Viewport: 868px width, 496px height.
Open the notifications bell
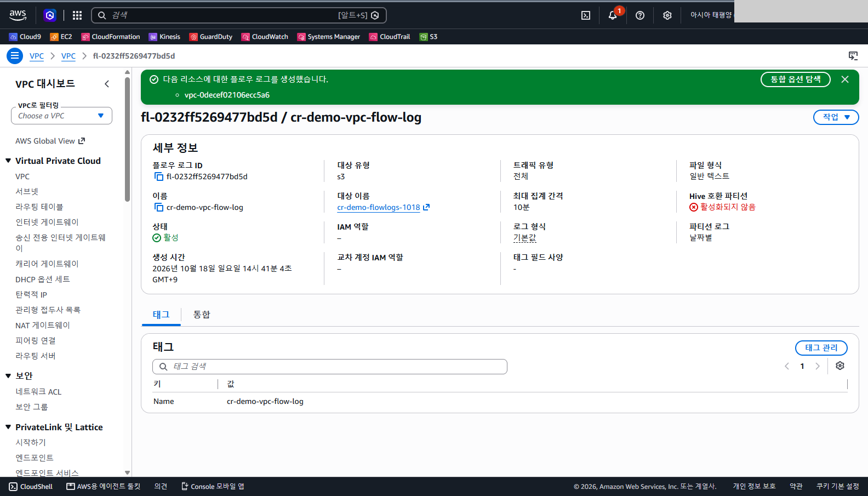pyautogui.click(x=613, y=15)
